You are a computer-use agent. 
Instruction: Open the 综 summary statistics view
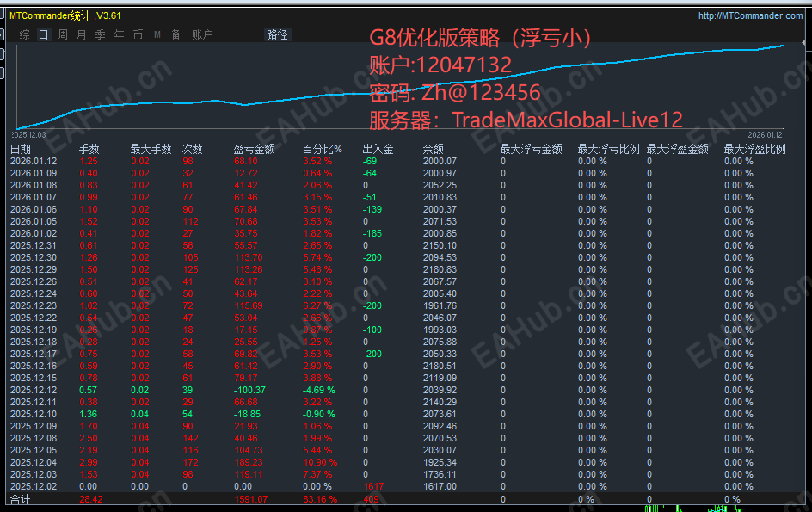23,34
